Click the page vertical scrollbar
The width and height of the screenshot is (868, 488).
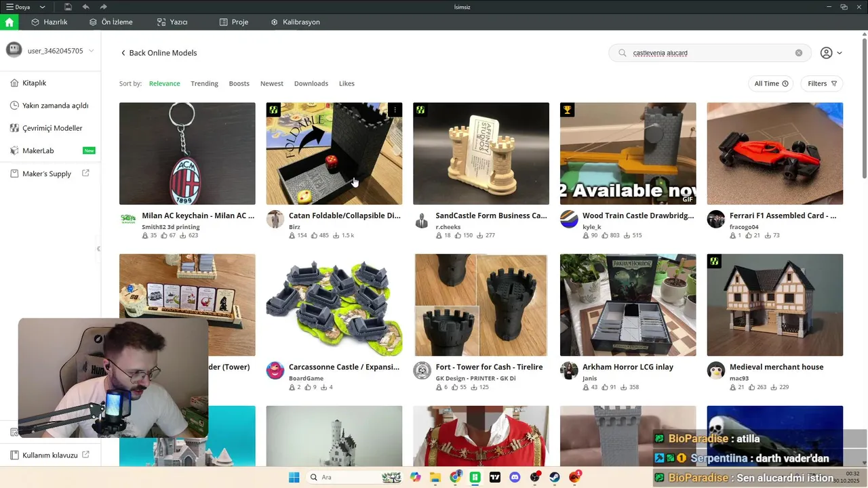[x=864, y=108]
